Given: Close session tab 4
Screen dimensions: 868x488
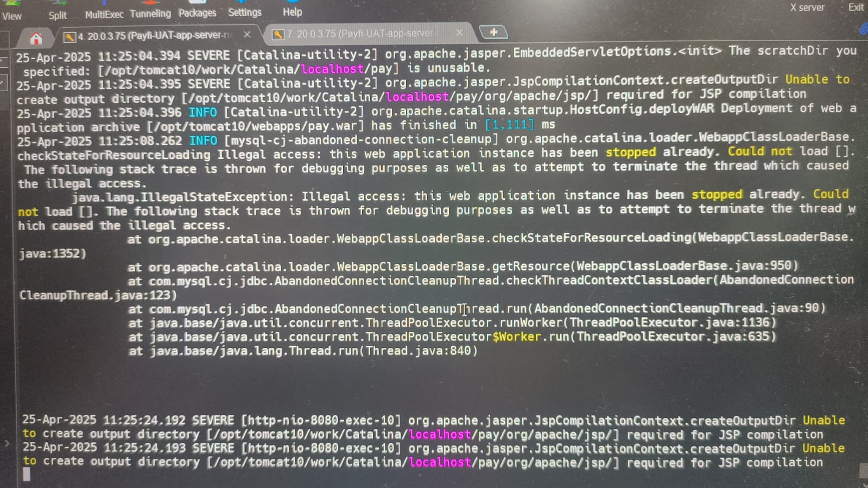Looking at the screenshot, I should (247, 35).
